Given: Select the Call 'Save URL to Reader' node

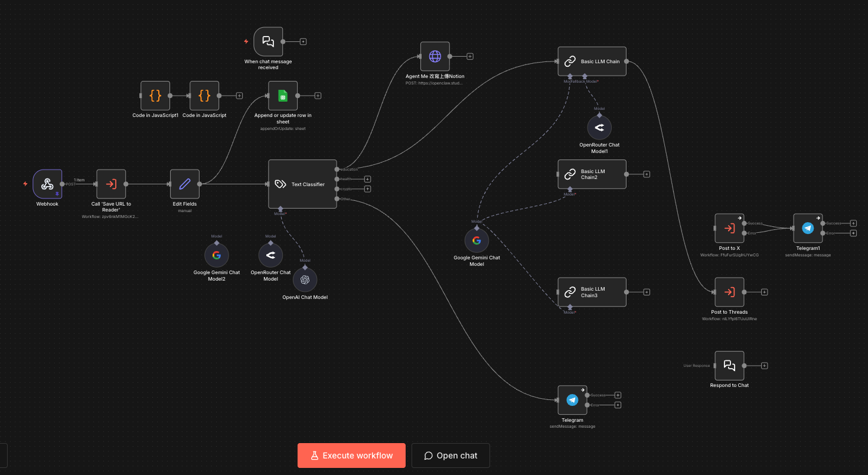Looking at the screenshot, I should coord(110,184).
